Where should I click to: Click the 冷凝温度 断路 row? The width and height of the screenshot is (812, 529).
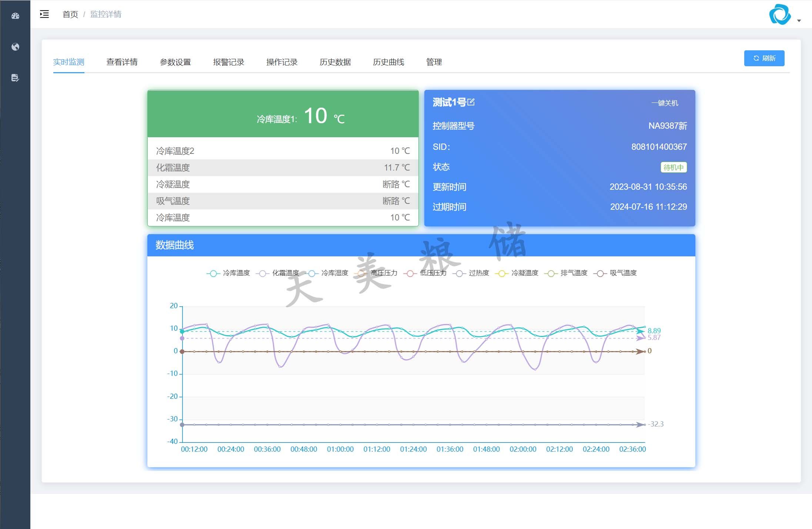coord(283,184)
